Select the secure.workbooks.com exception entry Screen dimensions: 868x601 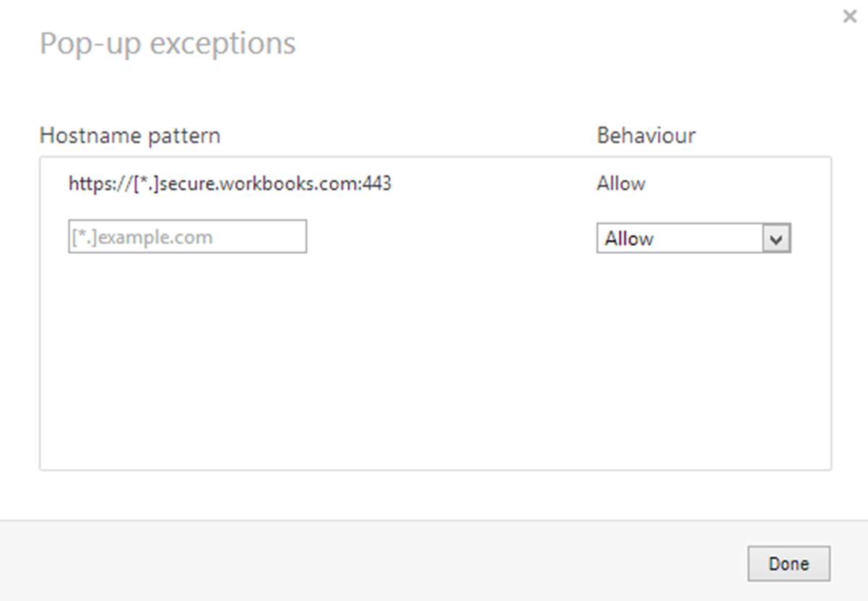pyautogui.click(x=230, y=184)
